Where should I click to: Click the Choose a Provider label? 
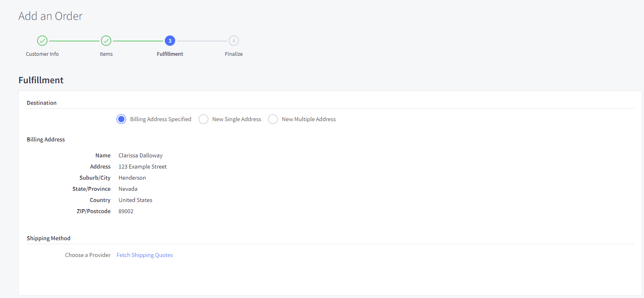click(x=88, y=255)
